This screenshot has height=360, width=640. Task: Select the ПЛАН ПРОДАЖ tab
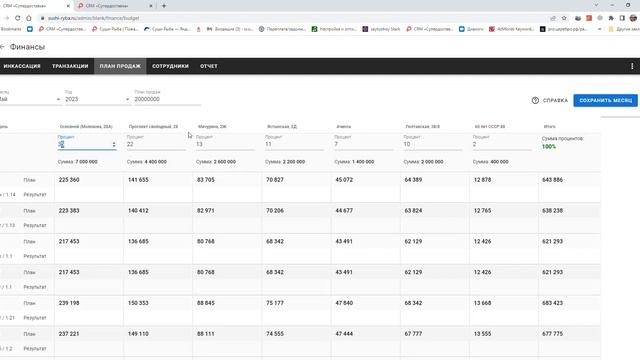click(120, 66)
